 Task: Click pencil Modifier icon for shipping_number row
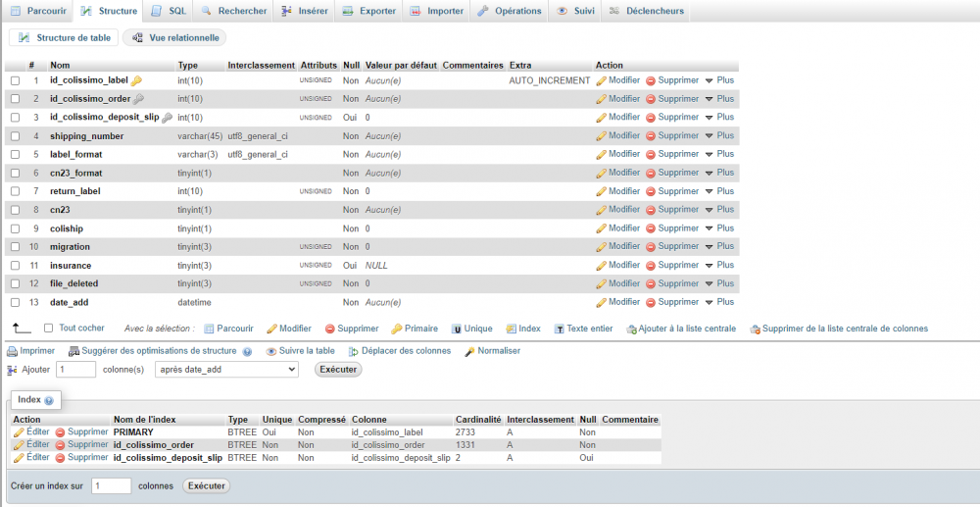[x=602, y=135]
